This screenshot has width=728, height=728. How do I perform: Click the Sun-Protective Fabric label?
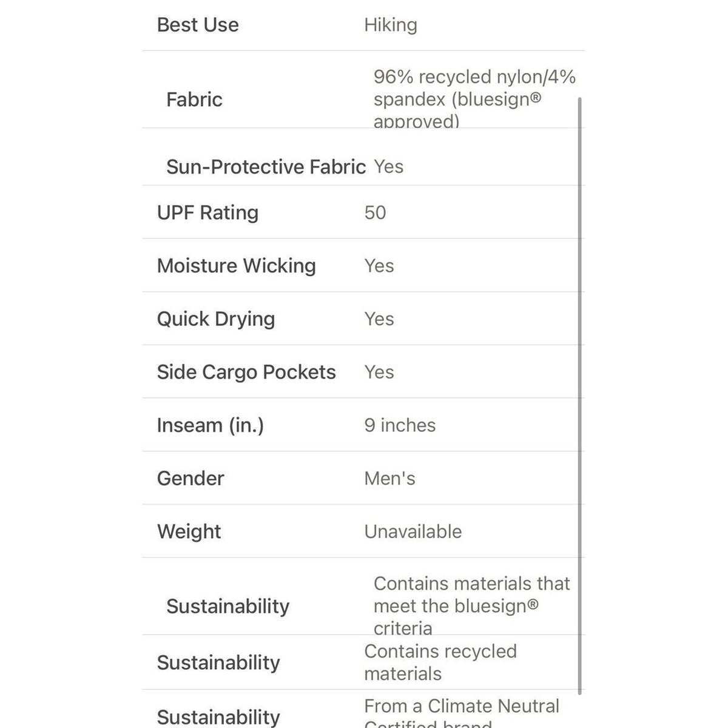pos(266,167)
